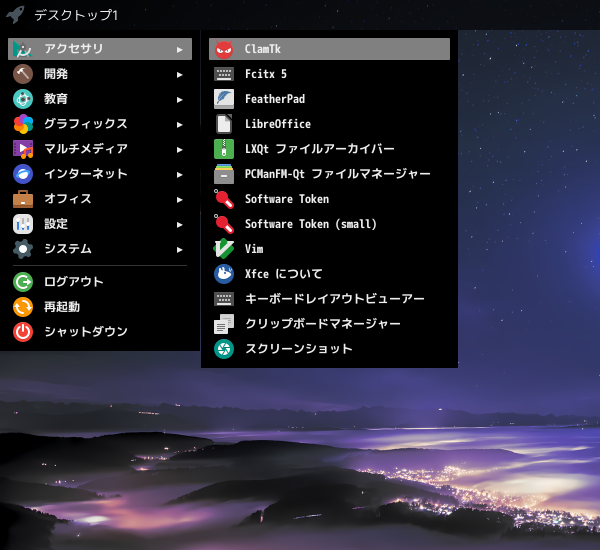Image resolution: width=600 pixels, height=550 pixels.
Task: Open the インターネット category
Action: (x=100, y=174)
